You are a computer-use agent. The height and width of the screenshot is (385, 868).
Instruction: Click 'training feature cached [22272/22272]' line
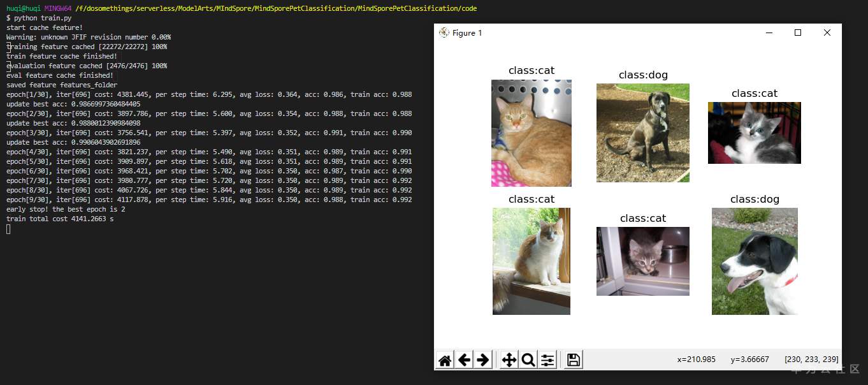pyautogui.click(x=87, y=47)
